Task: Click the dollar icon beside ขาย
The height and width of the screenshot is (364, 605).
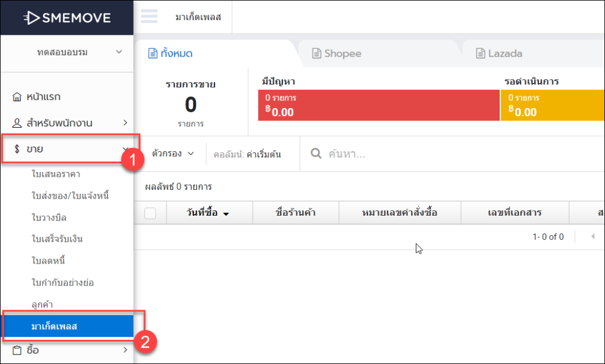Action: (17, 149)
